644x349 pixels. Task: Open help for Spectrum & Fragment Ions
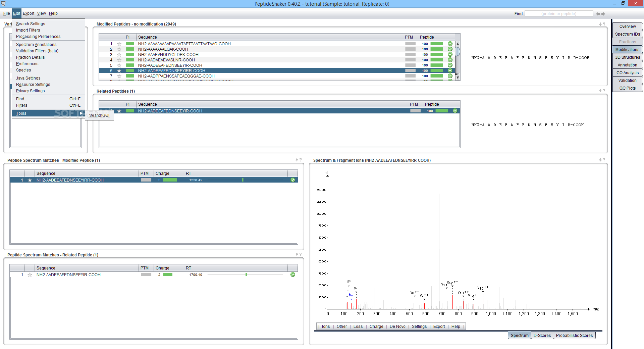coord(604,160)
